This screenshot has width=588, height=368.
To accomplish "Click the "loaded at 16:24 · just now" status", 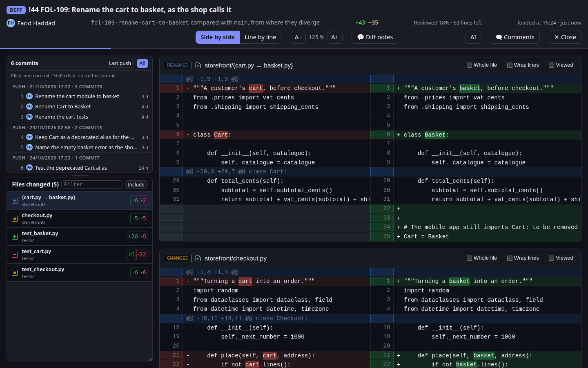I will pyautogui.click(x=550, y=23).
